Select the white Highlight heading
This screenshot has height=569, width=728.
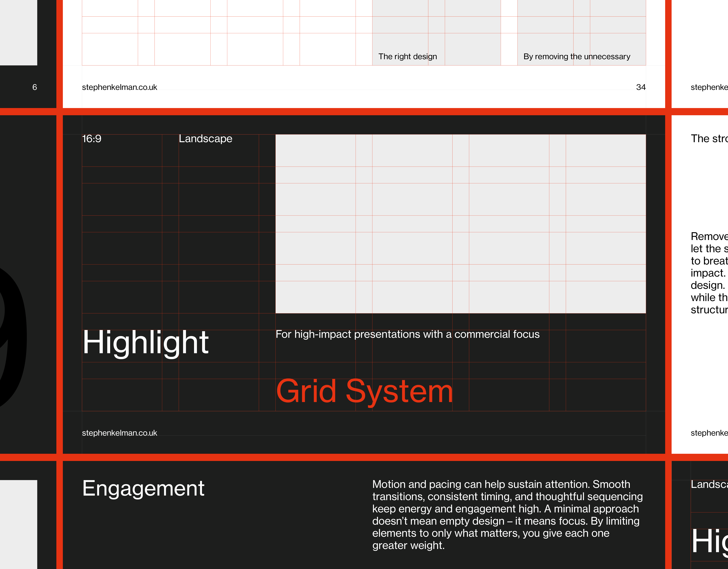click(x=145, y=342)
